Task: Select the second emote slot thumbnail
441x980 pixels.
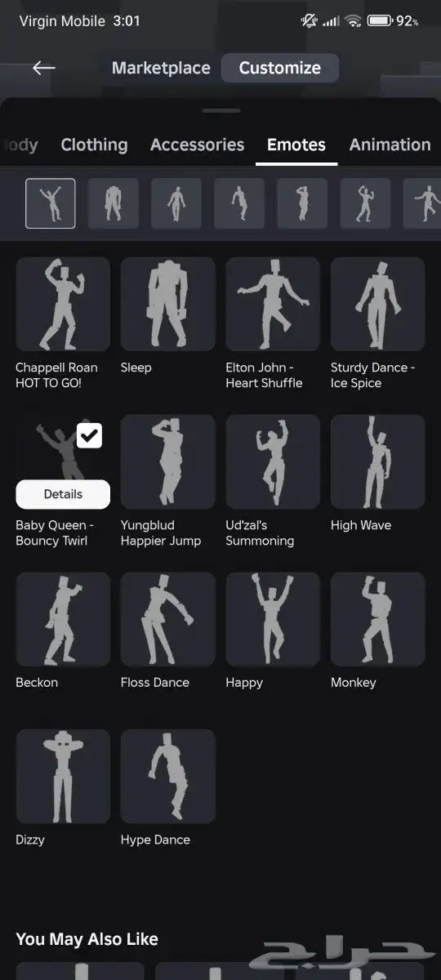Action: [x=114, y=203]
